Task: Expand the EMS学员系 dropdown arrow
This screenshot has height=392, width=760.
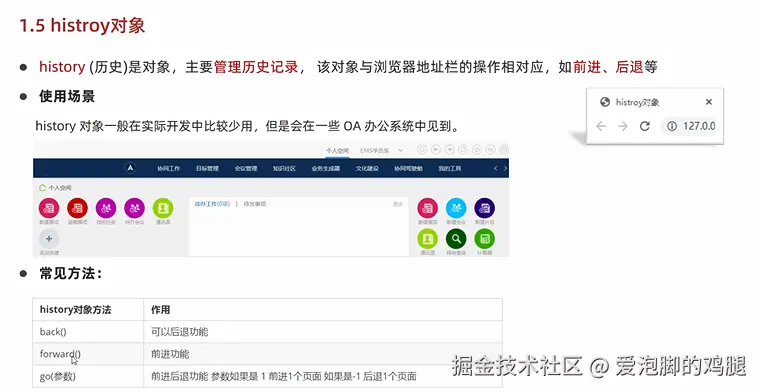Action: 400,151
